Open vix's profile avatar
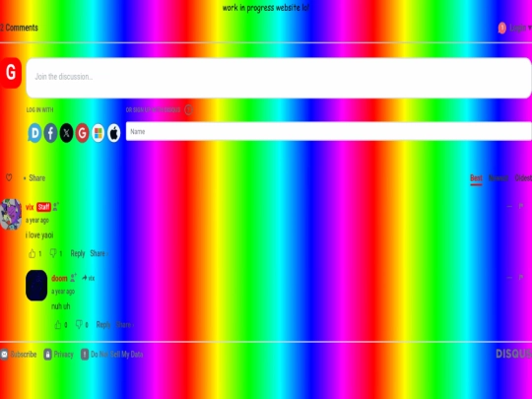The height and width of the screenshot is (399, 532). [x=11, y=215]
